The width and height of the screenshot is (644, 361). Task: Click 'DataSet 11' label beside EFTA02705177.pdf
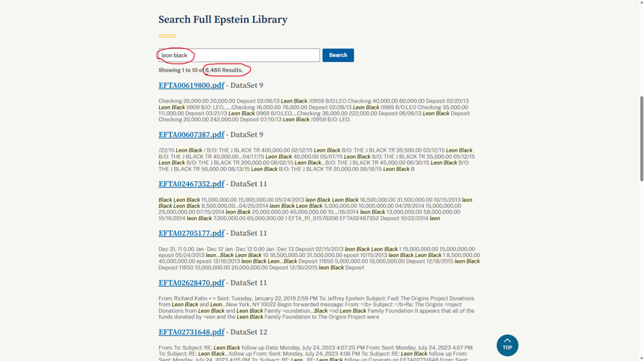coord(249,233)
